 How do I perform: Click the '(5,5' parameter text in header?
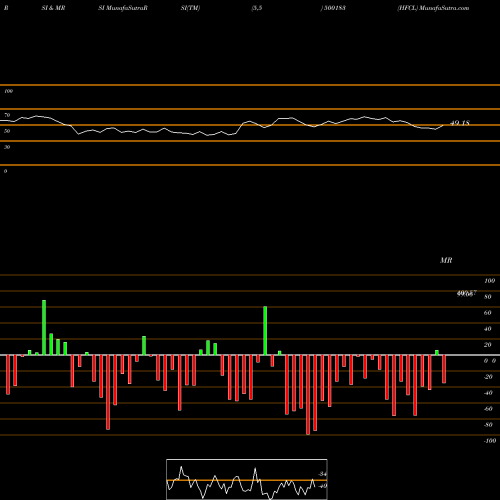pyautogui.click(x=257, y=8)
